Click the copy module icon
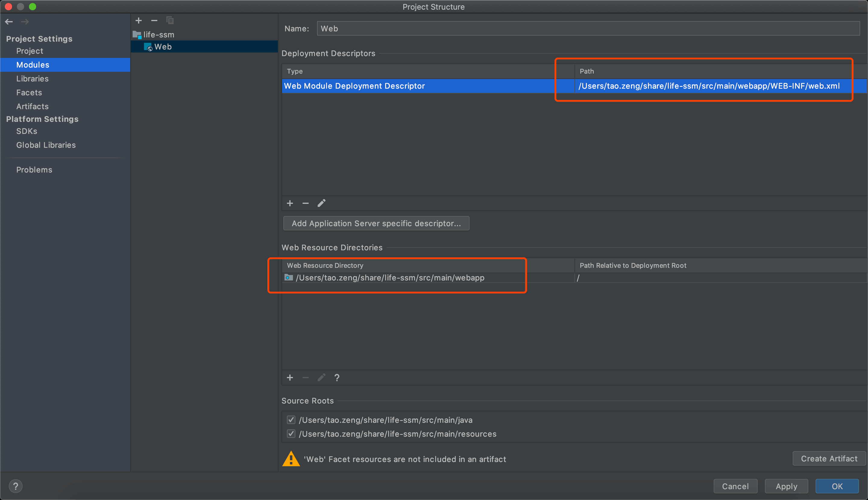The width and height of the screenshot is (868, 500). coord(170,21)
